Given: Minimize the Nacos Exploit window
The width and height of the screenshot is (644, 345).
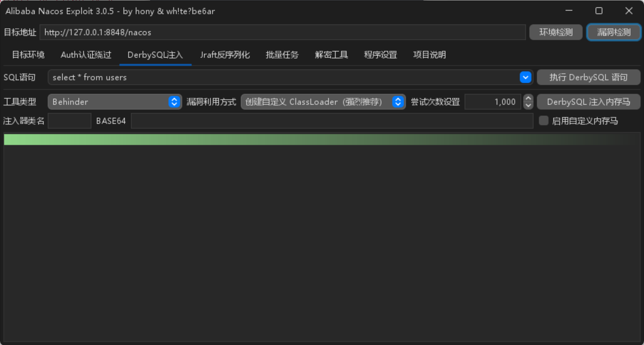Looking at the screenshot, I should [x=569, y=10].
